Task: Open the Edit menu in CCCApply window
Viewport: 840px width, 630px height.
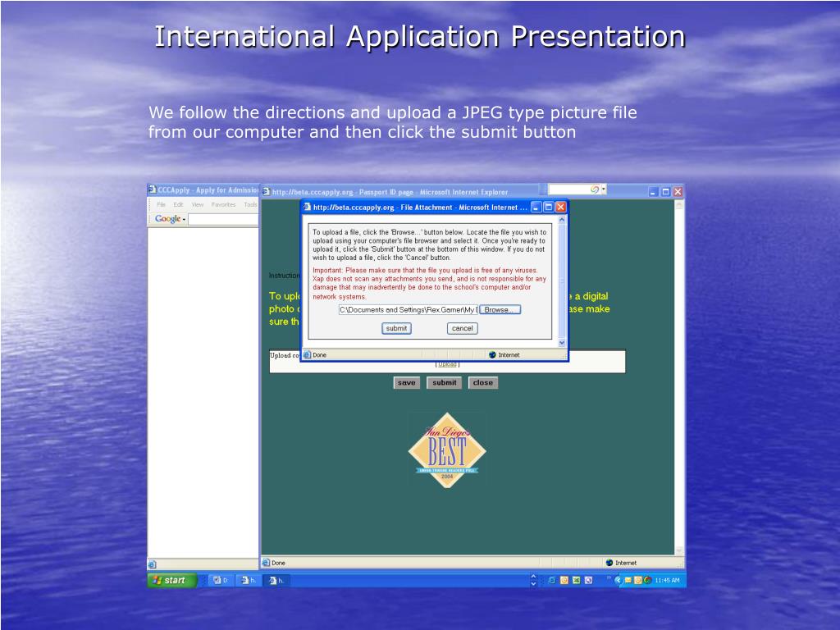Action: [x=178, y=204]
